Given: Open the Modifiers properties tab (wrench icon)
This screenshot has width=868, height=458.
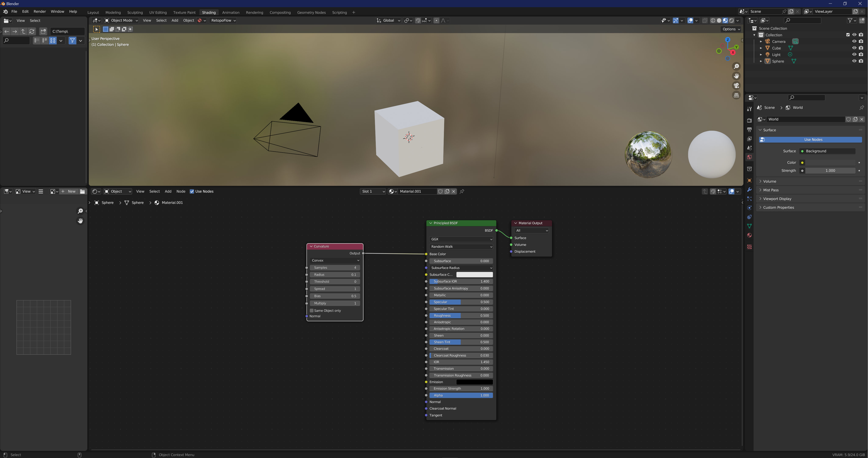Looking at the screenshot, I should tap(749, 189).
